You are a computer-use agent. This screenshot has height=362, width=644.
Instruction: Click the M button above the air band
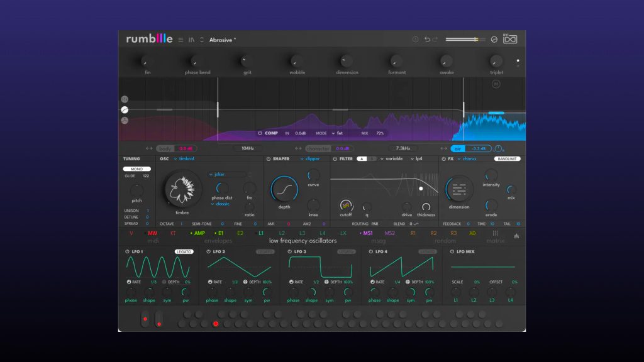coord(496,84)
